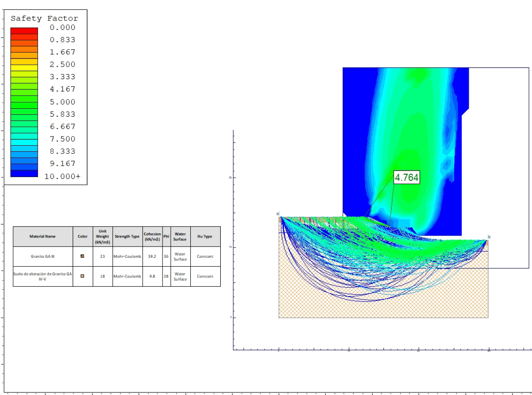Click the Cohesion (kN/m2) column header
Screen dimensions: 532x395
click(152, 237)
